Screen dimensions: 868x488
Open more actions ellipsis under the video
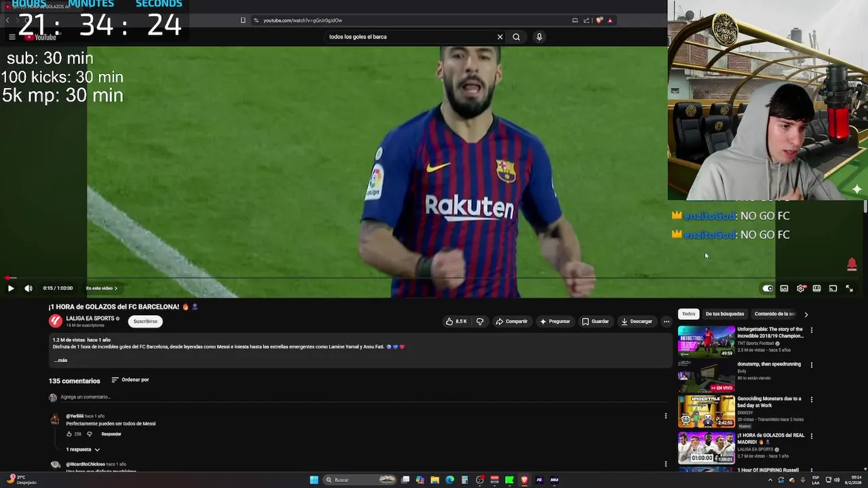pos(667,321)
